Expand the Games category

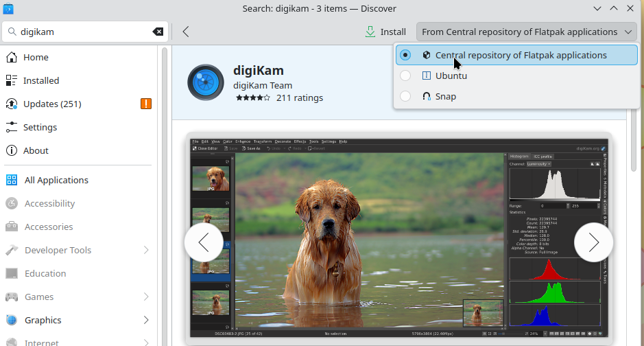[x=146, y=297]
